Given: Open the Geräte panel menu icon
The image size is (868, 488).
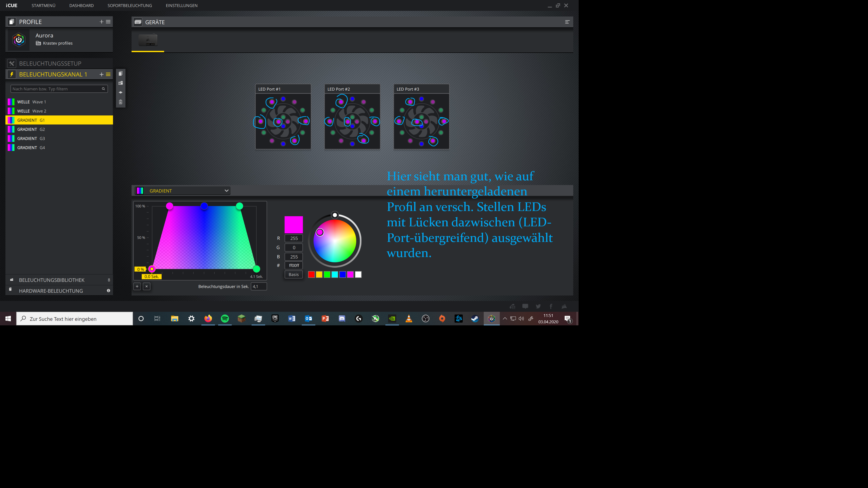Looking at the screenshot, I should [567, 22].
